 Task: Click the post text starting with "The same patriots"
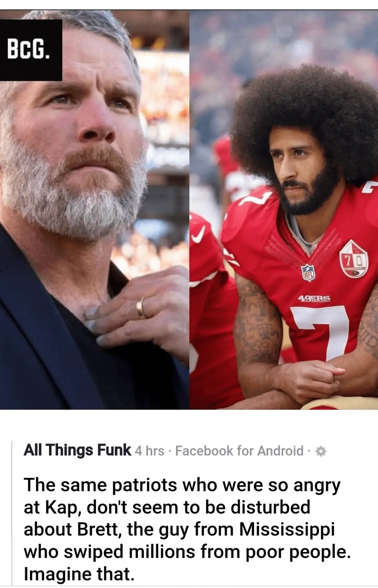click(187, 529)
